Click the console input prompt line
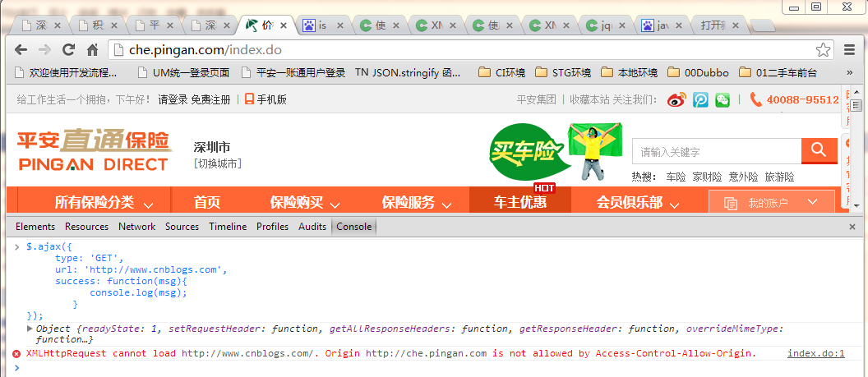 tap(434, 368)
